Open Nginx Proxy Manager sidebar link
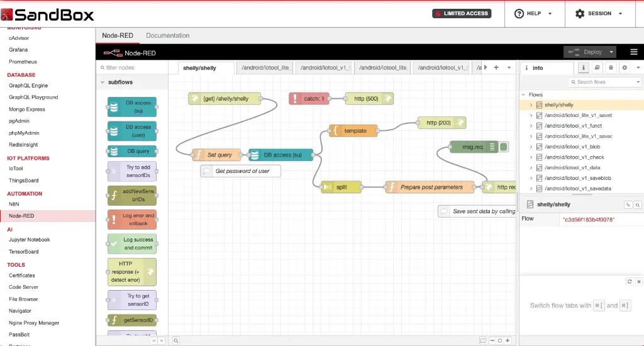Viewport: 644px width, 346px height. 34,323
